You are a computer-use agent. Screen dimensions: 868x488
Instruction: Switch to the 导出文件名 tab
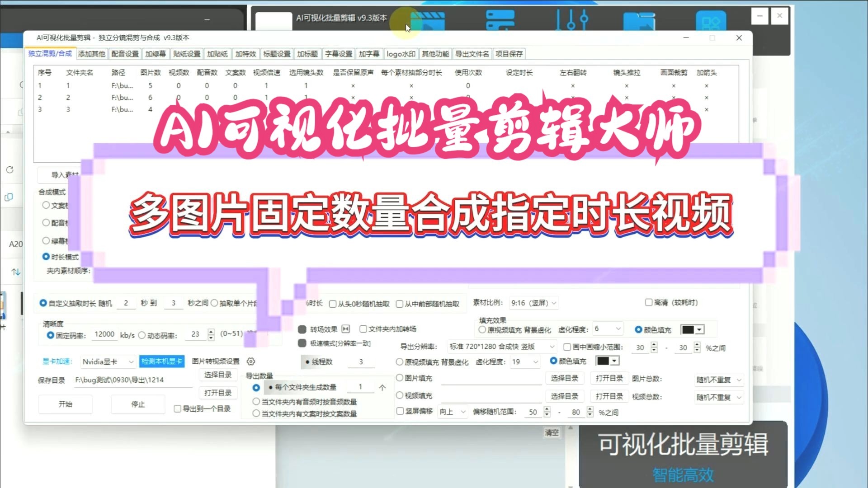click(472, 54)
